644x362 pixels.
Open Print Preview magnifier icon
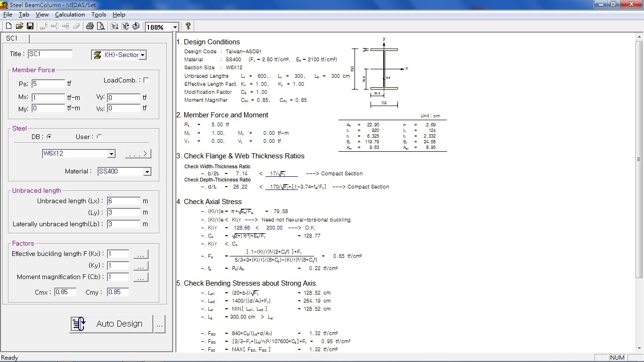pyautogui.click(x=100, y=26)
